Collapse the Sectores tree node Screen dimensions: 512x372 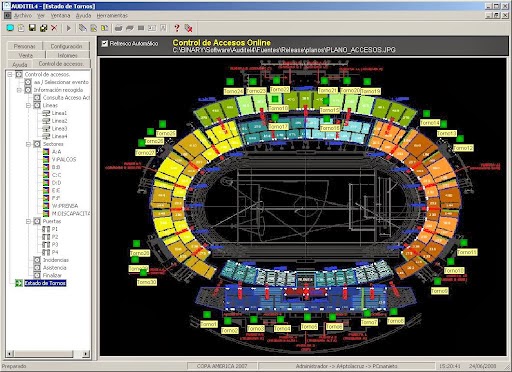28,144
